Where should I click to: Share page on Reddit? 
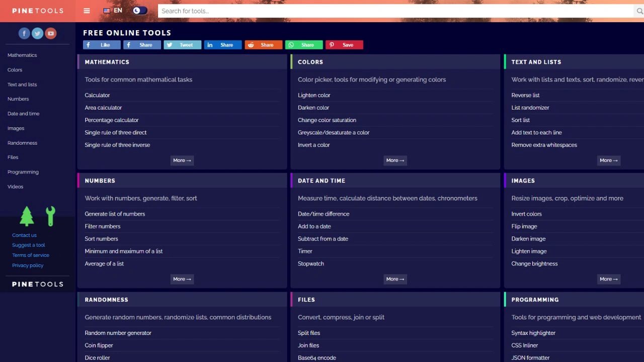click(263, 45)
